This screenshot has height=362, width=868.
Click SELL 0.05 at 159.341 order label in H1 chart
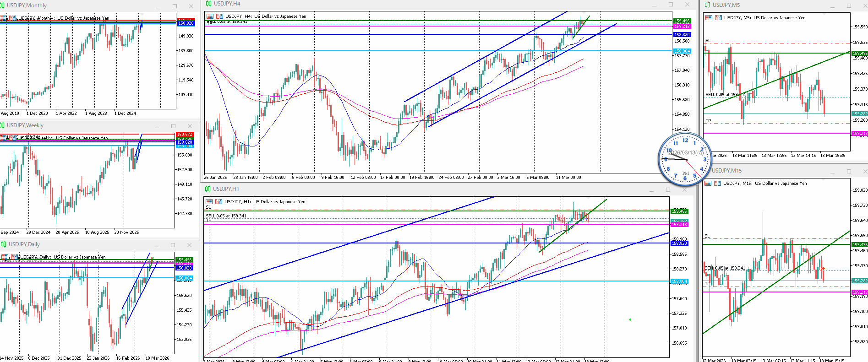[x=226, y=216]
